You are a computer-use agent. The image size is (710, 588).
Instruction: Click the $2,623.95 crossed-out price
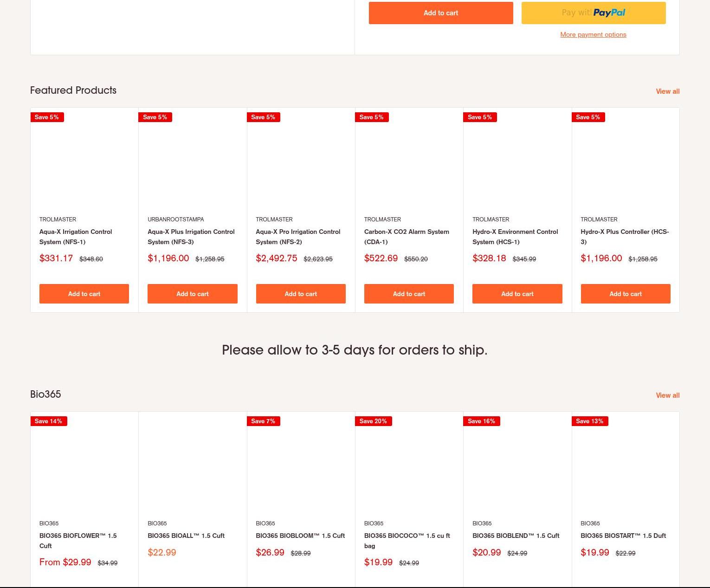[x=318, y=259]
